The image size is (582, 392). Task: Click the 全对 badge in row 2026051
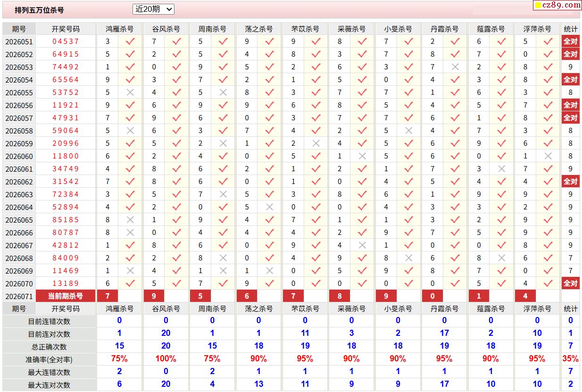pos(570,42)
